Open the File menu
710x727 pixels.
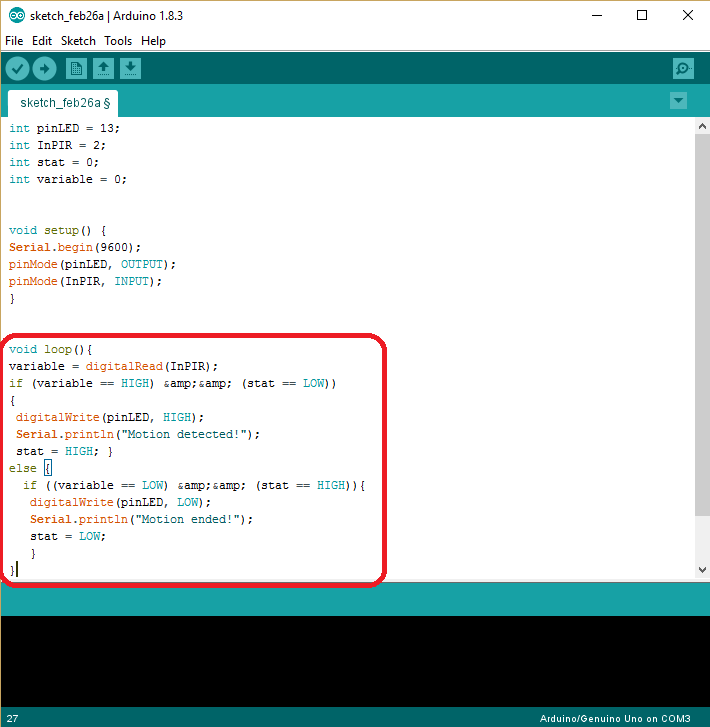point(14,41)
